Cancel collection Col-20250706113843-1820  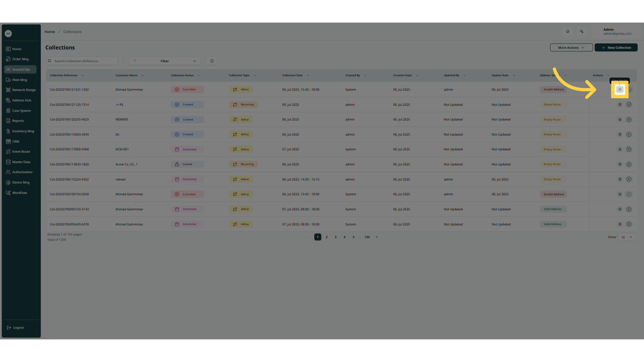pos(629,164)
